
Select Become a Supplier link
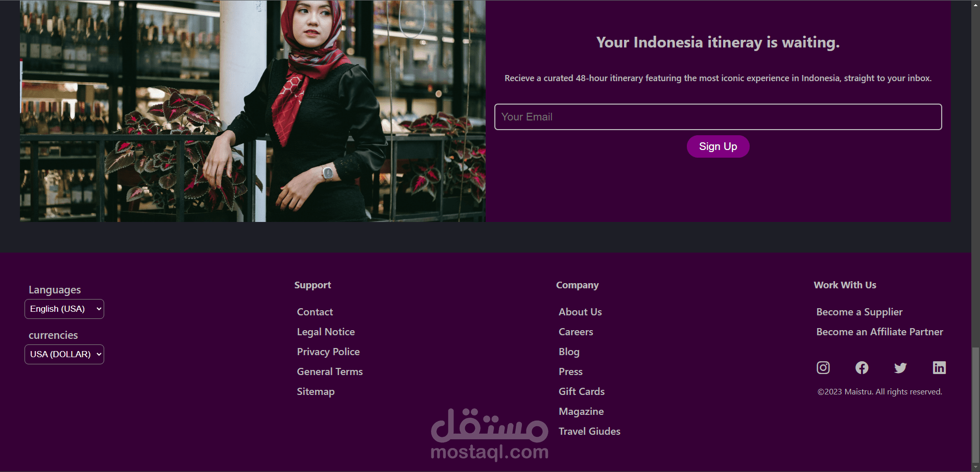click(x=859, y=312)
